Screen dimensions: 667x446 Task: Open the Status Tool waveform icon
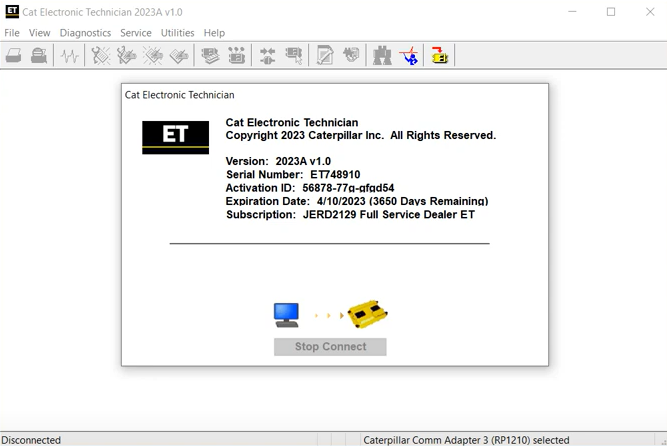pos(69,56)
